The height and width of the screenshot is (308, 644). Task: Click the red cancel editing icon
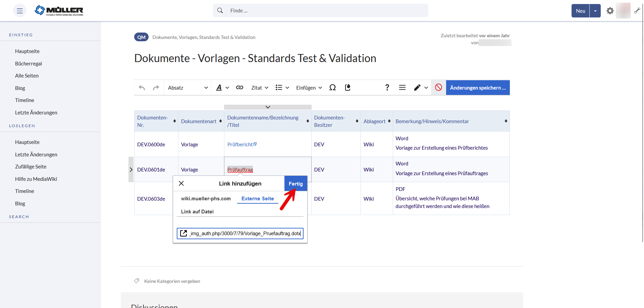tap(438, 88)
